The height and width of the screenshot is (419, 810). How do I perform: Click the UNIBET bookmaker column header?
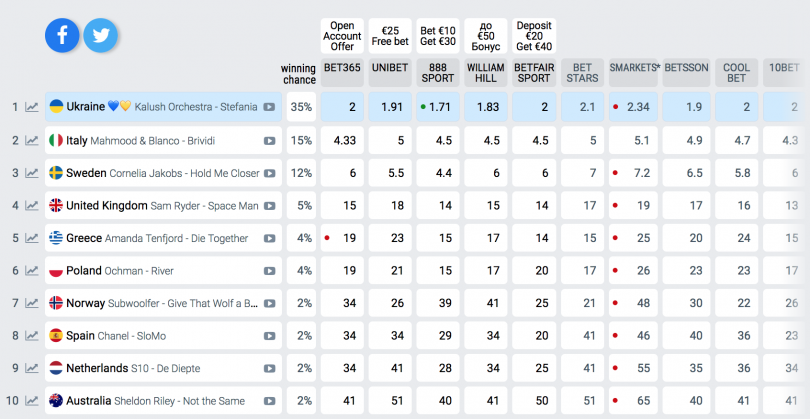(x=390, y=68)
